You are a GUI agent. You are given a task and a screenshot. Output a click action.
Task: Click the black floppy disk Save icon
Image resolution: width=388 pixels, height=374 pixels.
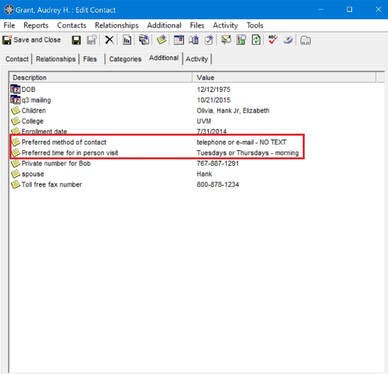76,40
